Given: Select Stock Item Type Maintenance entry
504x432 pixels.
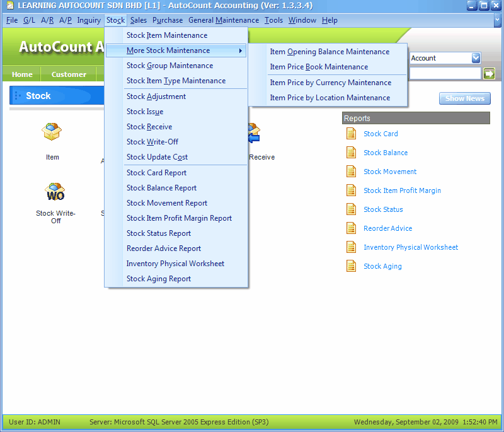Looking at the screenshot, I should pos(176,81).
